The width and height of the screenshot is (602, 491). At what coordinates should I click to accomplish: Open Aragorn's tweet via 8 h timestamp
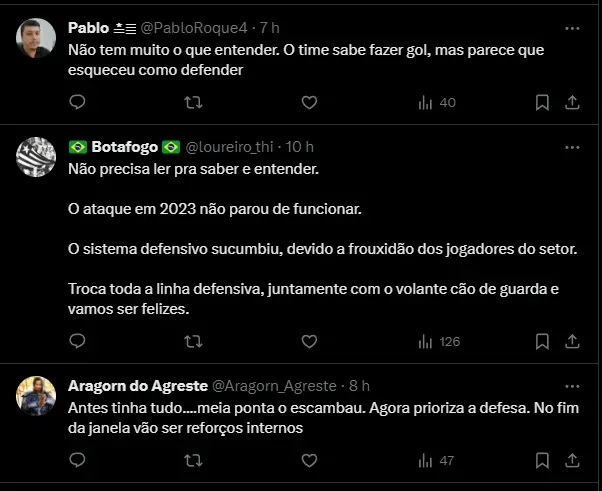coord(359,386)
